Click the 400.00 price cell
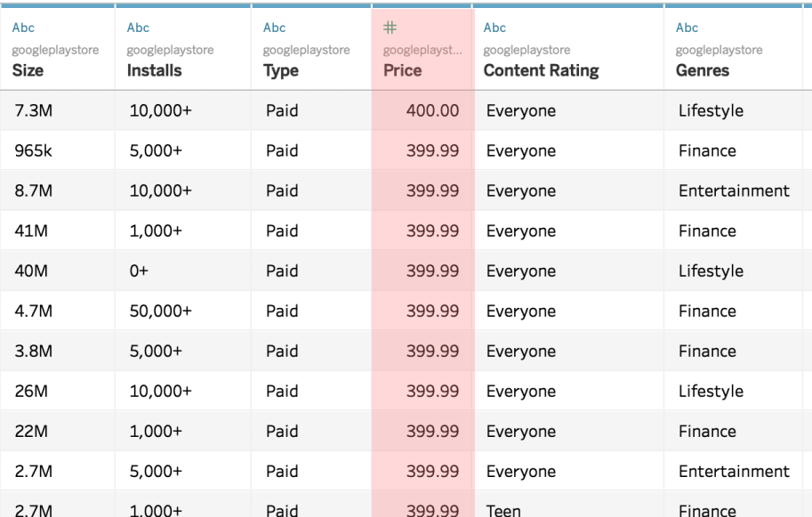 [x=422, y=110]
